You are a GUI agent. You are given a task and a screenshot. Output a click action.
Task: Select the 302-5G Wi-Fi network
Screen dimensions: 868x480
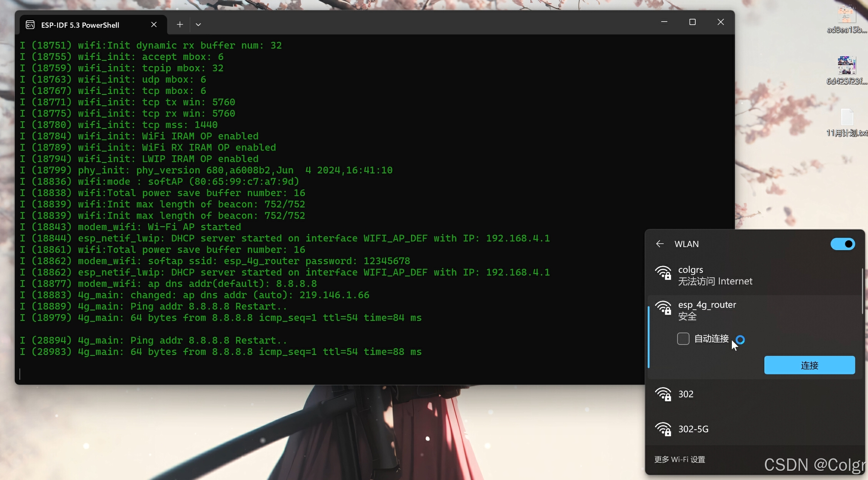pyautogui.click(x=693, y=429)
